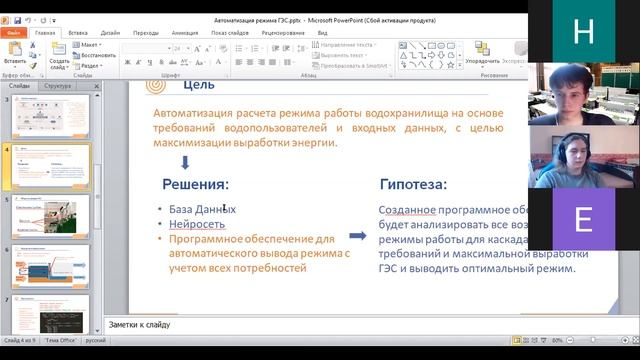Open the Animation (Анимация) tab
640x360 pixels.
185,33
